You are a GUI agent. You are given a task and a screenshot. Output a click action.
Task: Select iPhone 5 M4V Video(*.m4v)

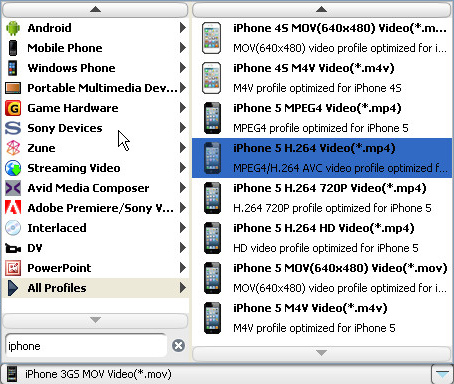pos(322,318)
